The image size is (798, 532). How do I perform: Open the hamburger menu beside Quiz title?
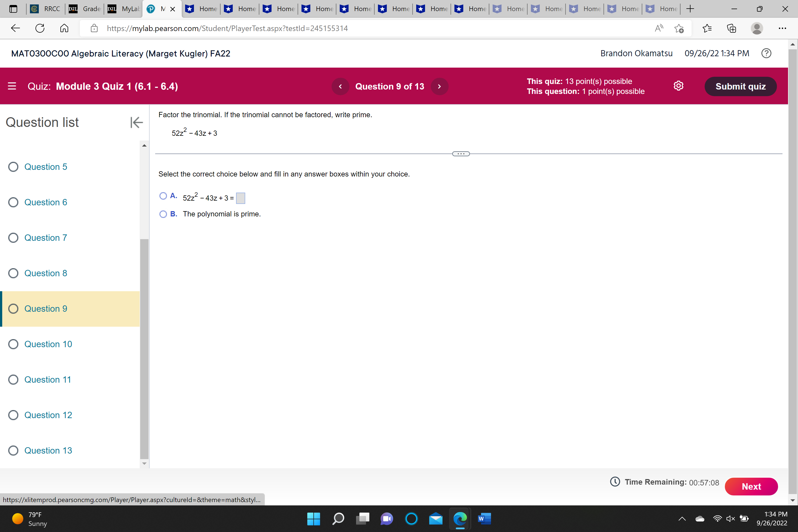12,86
